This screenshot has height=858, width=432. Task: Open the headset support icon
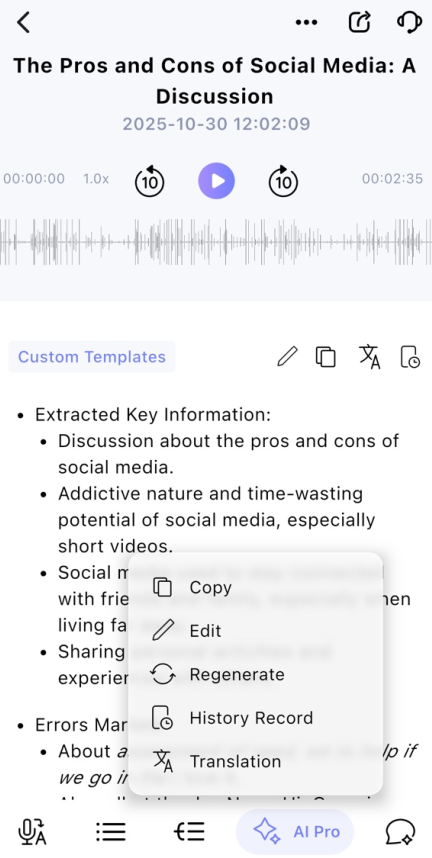click(x=408, y=22)
